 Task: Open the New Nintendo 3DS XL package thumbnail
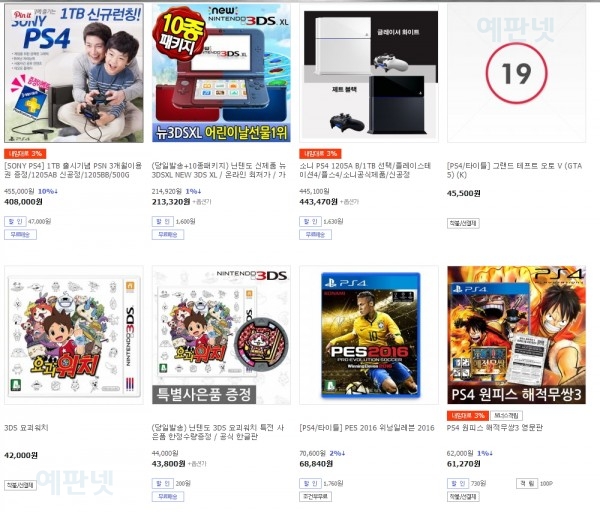(221, 73)
